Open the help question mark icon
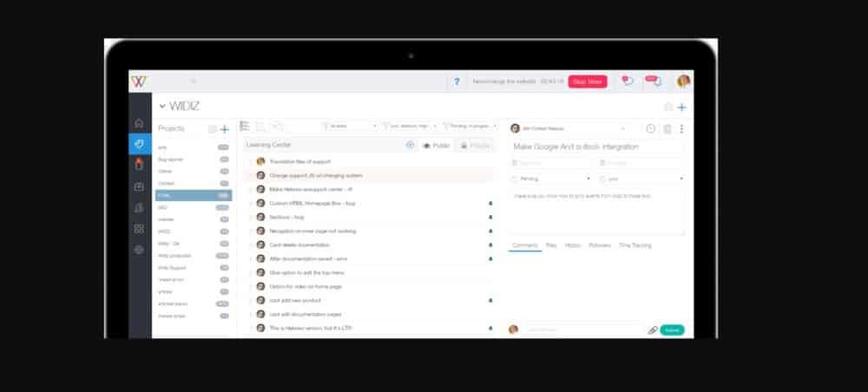 click(x=457, y=82)
